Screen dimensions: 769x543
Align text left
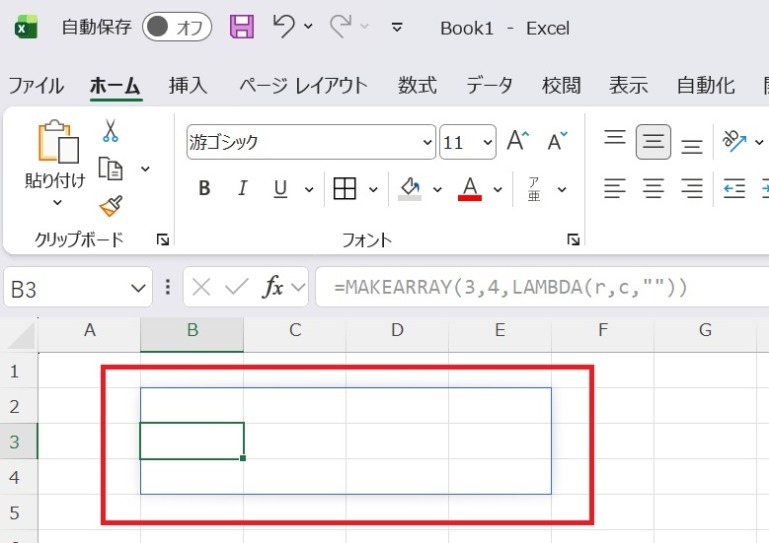click(x=615, y=188)
